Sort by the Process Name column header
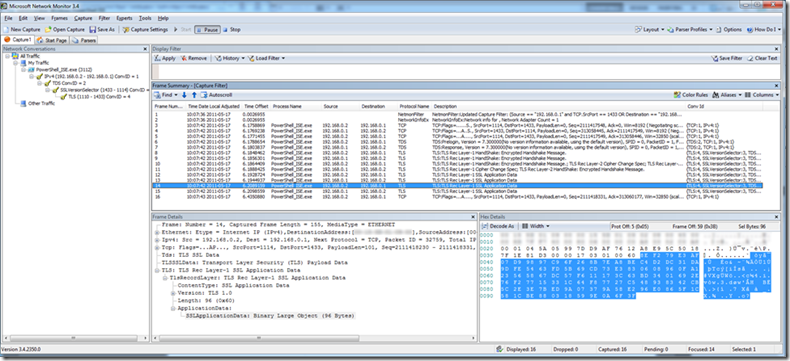The height and width of the screenshot is (361, 790). (287, 107)
